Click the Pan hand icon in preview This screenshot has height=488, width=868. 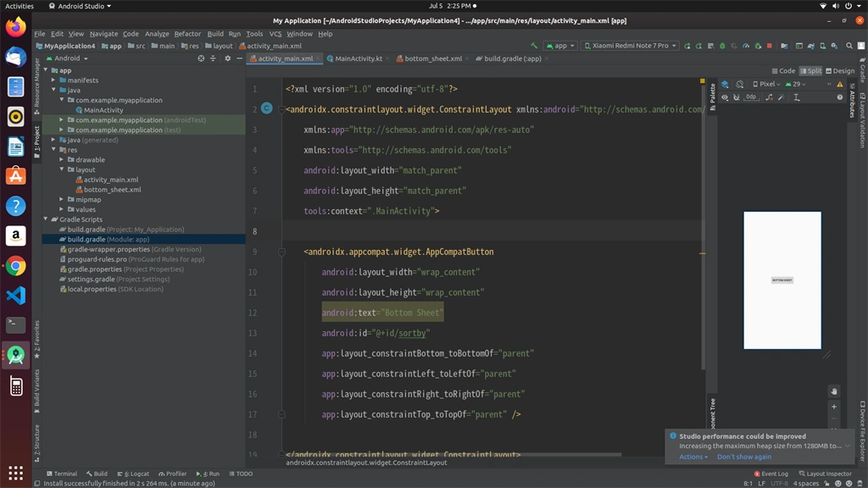[834, 391]
